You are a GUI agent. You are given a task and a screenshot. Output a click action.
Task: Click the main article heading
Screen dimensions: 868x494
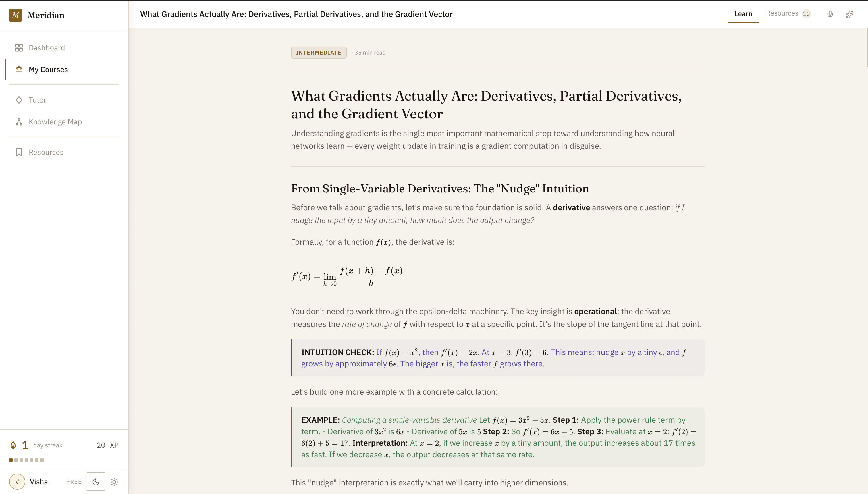(486, 105)
